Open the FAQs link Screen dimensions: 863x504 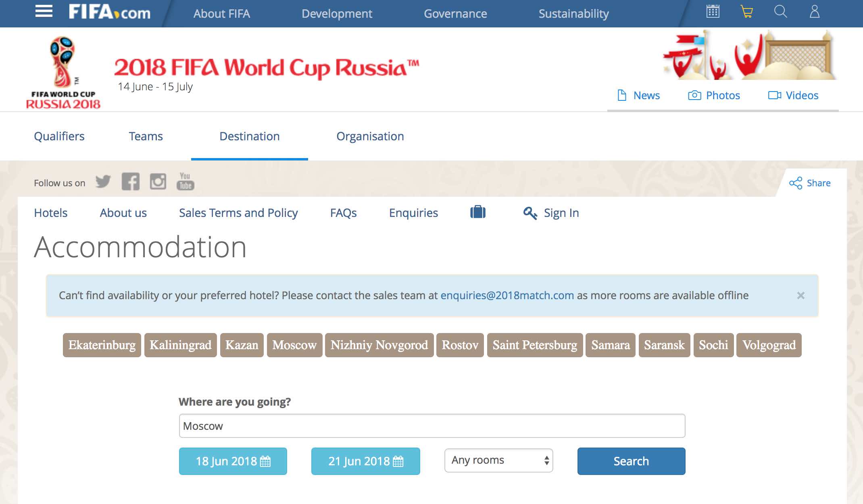coord(344,213)
